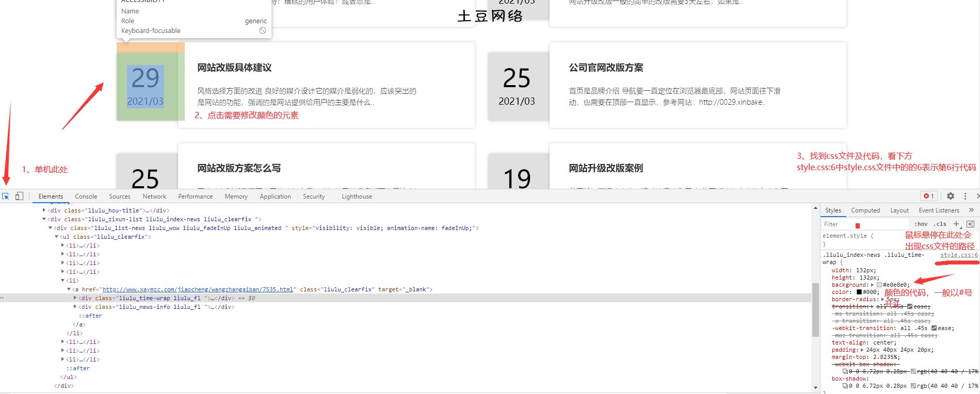Viewport: 980px width, 394px height.
Task: Open easing editor icon in -webkit-transition
Action: (x=934, y=328)
